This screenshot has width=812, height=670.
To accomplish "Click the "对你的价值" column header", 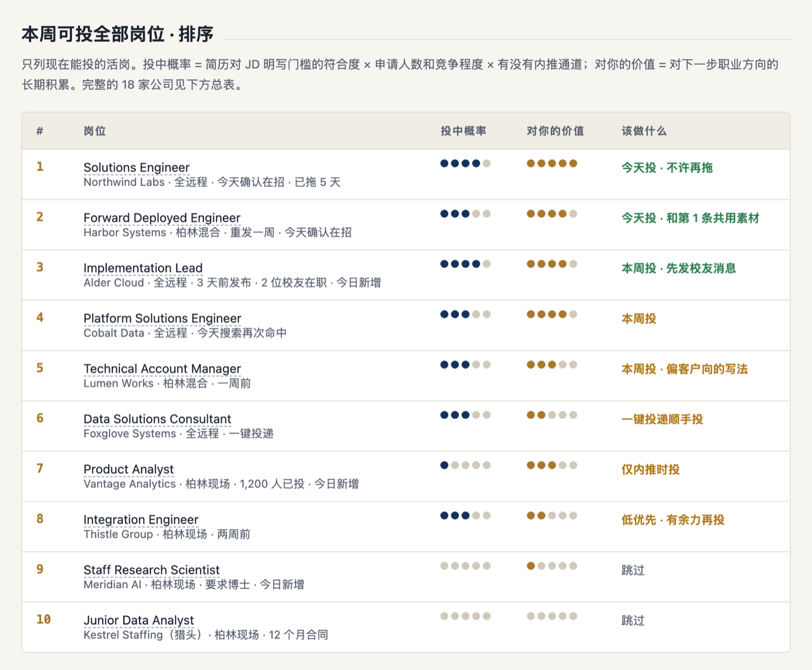I will [555, 131].
